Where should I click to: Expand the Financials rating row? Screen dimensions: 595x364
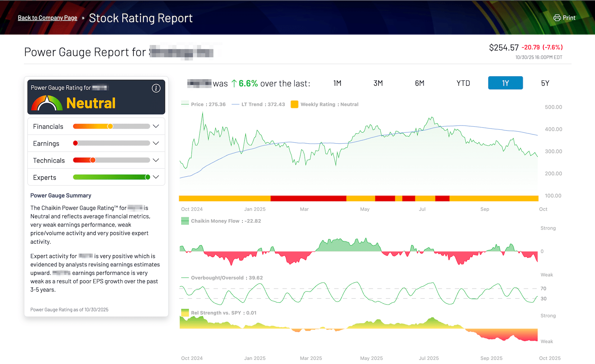click(156, 126)
